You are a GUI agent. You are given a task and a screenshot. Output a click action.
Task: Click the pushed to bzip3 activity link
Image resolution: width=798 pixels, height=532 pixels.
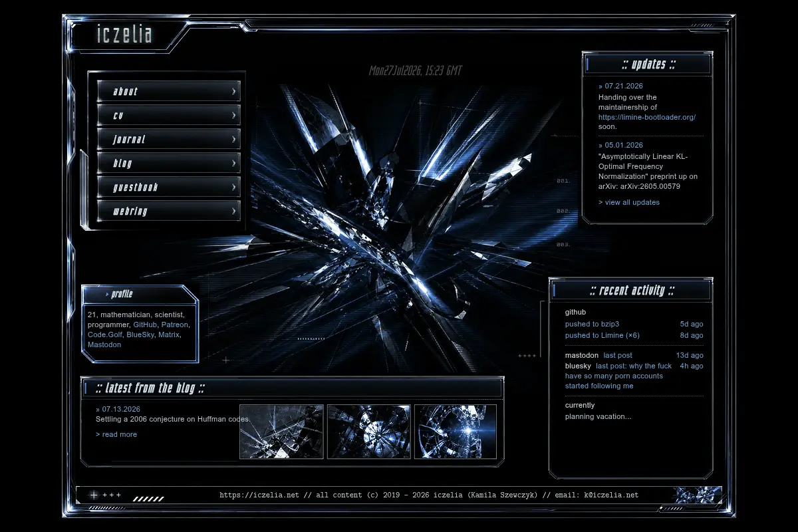tap(592, 324)
